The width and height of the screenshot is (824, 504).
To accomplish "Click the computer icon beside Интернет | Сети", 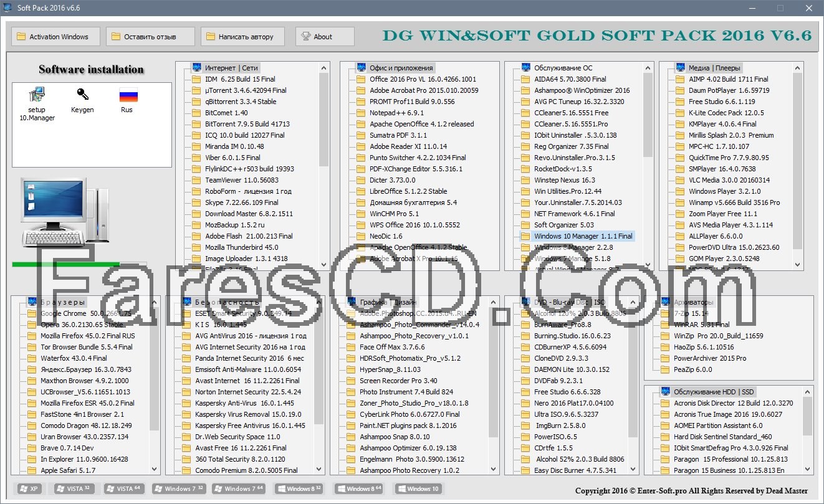I will (x=196, y=67).
